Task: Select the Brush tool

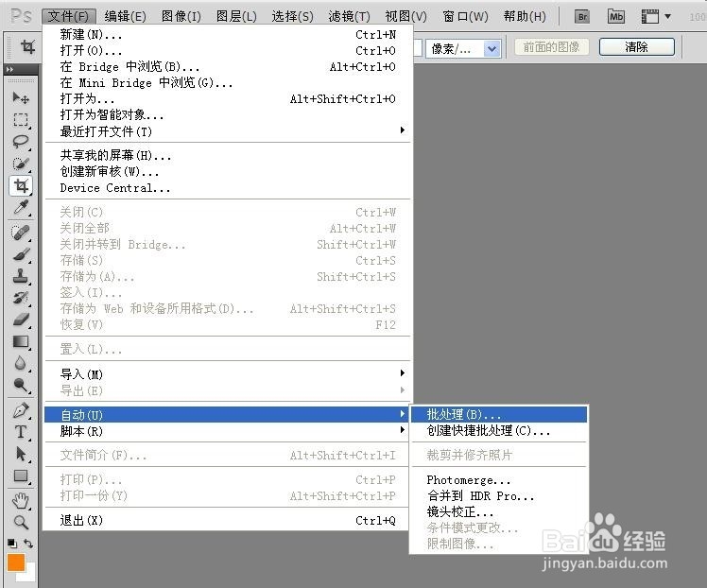Action: (x=21, y=255)
